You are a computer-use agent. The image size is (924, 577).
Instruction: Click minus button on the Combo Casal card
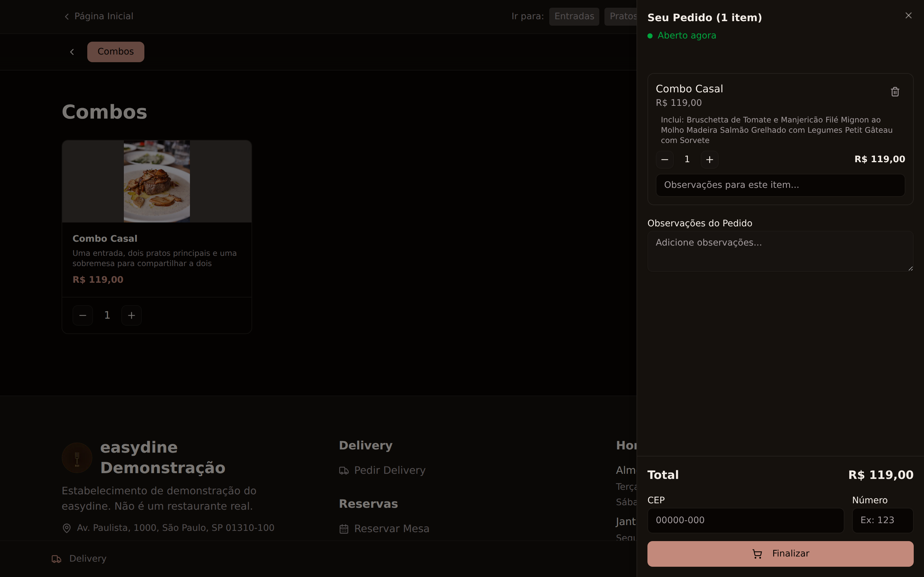click(83, 315)
